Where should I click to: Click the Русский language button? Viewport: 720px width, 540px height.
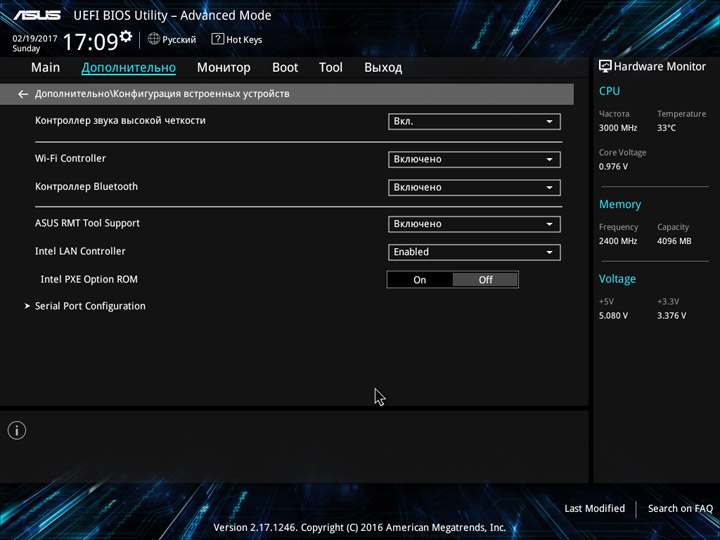(179, 40)
